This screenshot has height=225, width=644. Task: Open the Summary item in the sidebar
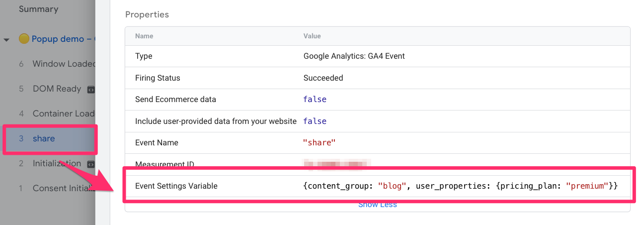tap(38, 9)
